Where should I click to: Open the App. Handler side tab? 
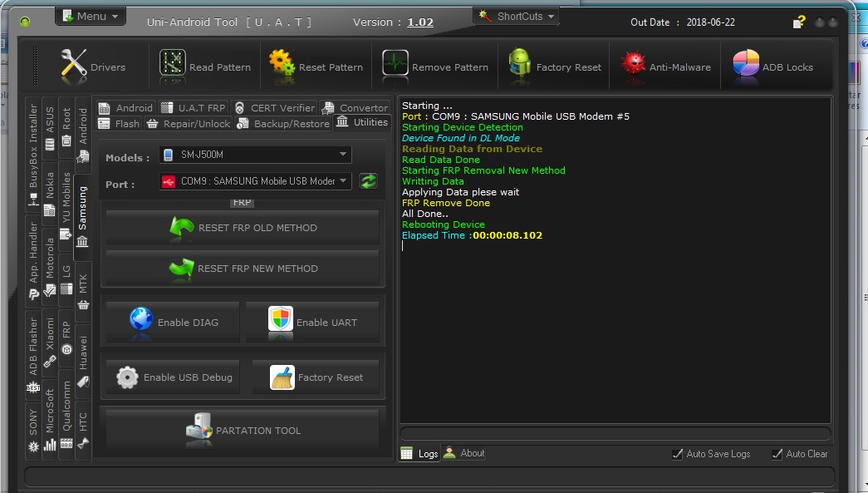point(33,260)
